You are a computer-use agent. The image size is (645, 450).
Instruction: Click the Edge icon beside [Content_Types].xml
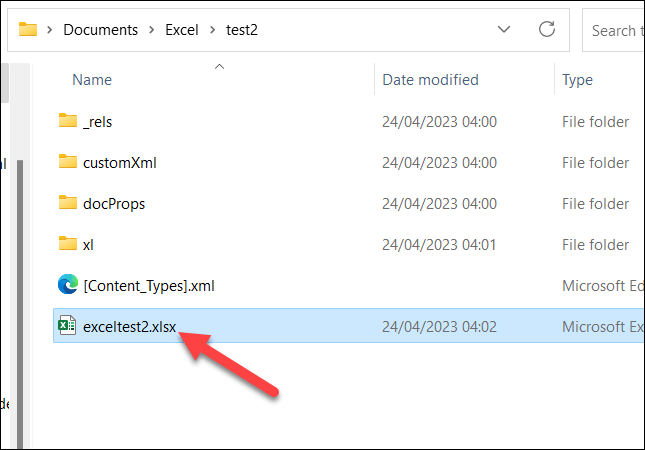68,285
